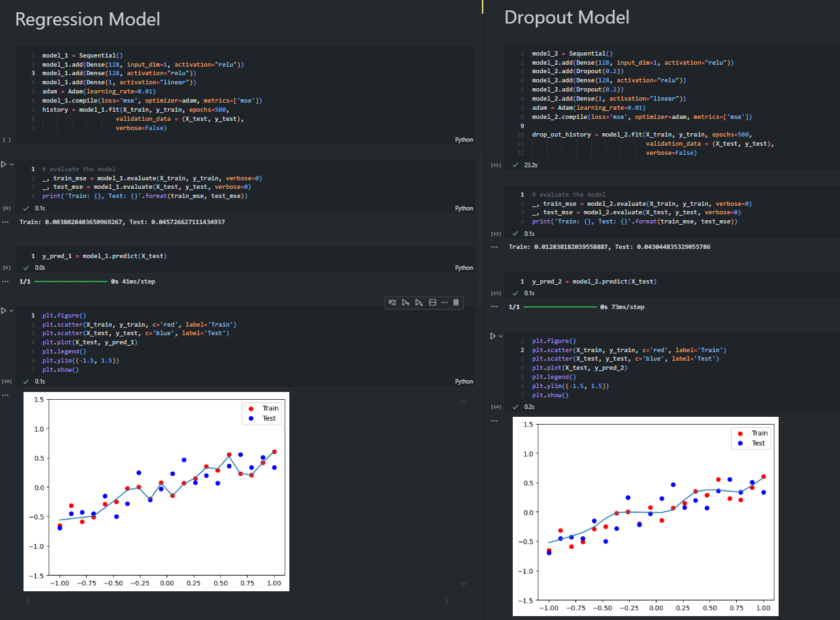Run the left plt.figure plotting cell
840x620 pixels.
[x=3, y=310]
